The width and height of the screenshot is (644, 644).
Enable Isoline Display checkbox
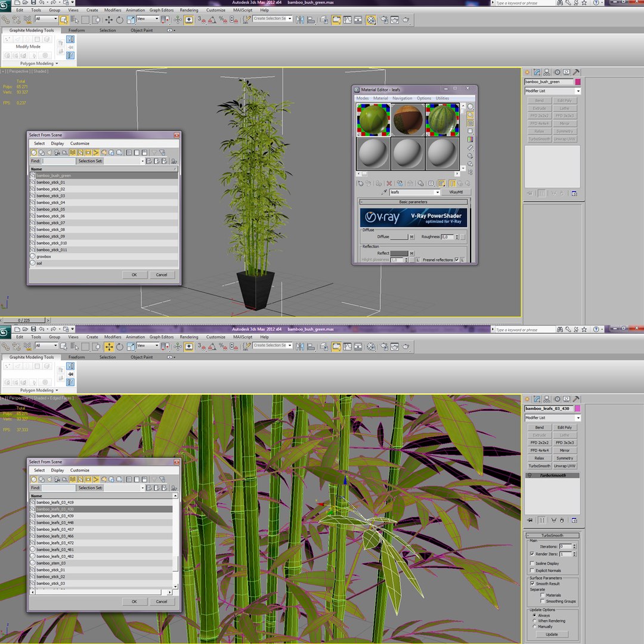click(x=532, y=563)
